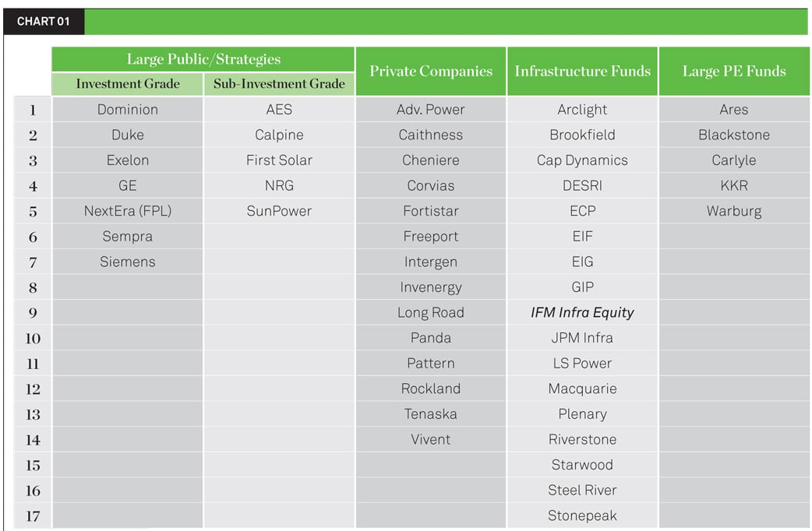Select the Vivent entry

pos(431,439)
